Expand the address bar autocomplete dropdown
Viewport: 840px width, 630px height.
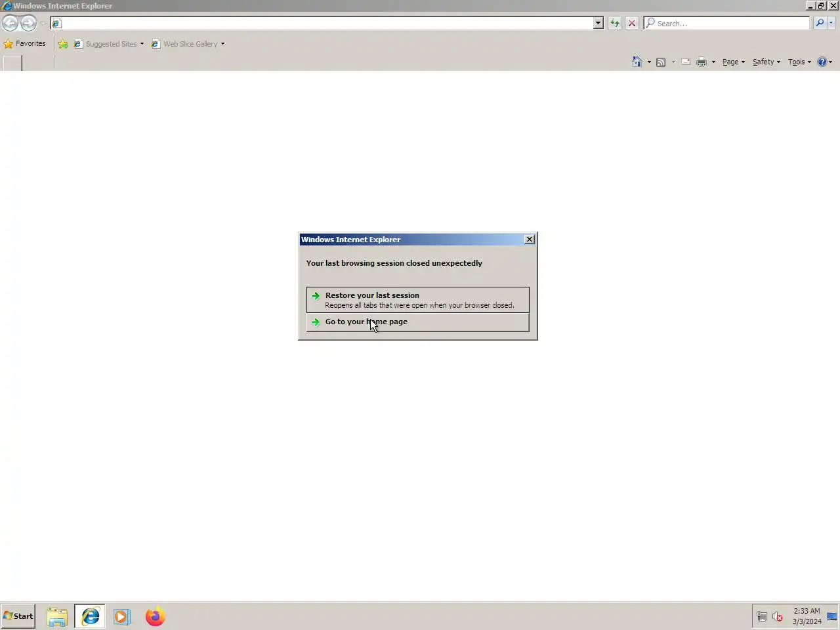pyautogui.click(x=598, y=23)
